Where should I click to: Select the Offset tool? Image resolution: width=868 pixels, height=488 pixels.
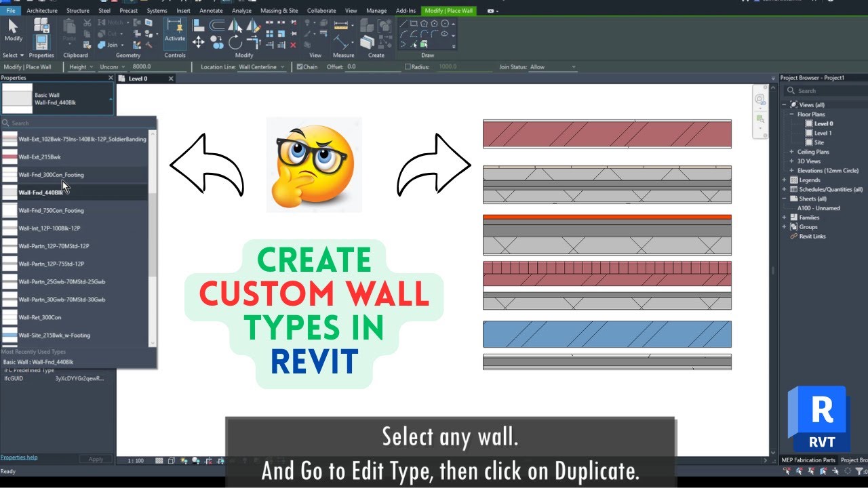(217, 25)
